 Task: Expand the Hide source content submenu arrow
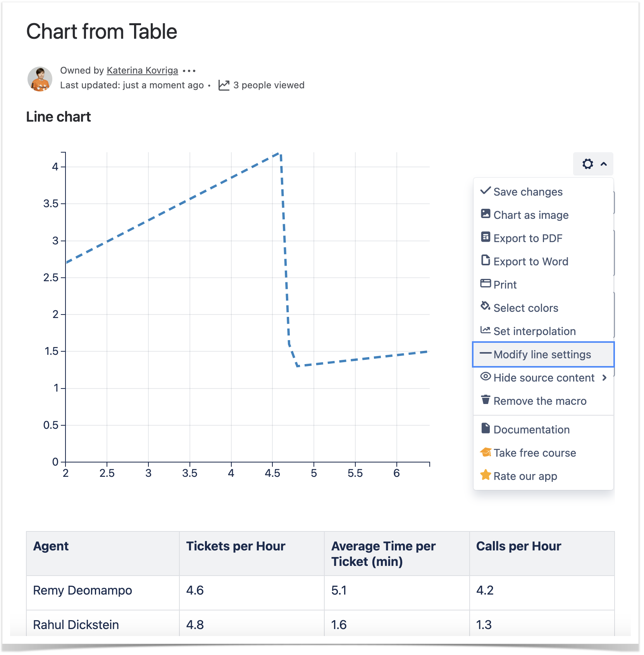click(x=604, y=378)
